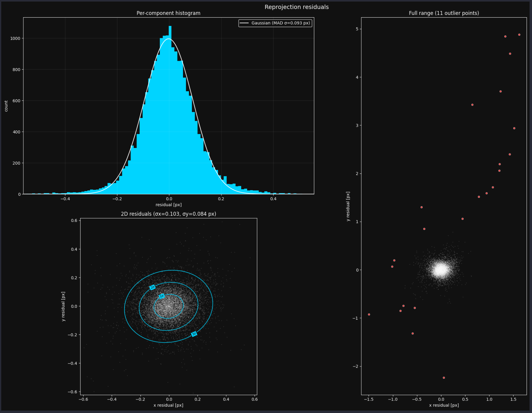Click the −2 tick on the Full range y-axis
The height and width of the screenshot is (413, 532).
coord(355,366)
